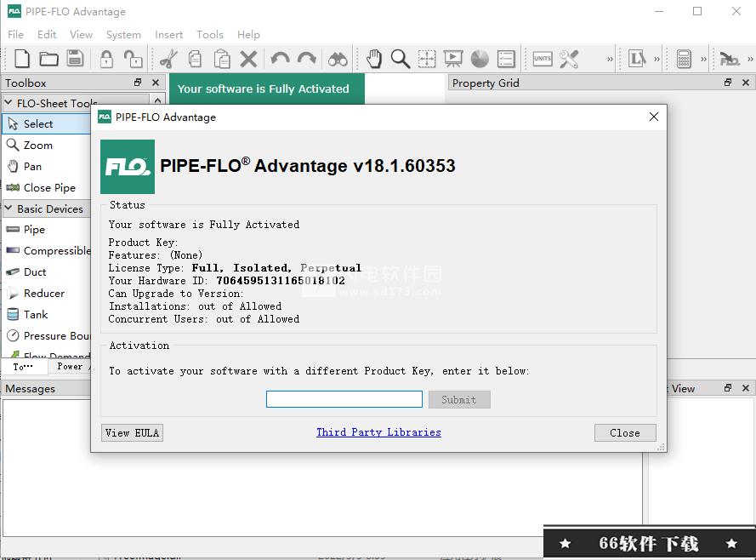Click the Product Key input field
756x560 pixels.
tap(344, 399)
